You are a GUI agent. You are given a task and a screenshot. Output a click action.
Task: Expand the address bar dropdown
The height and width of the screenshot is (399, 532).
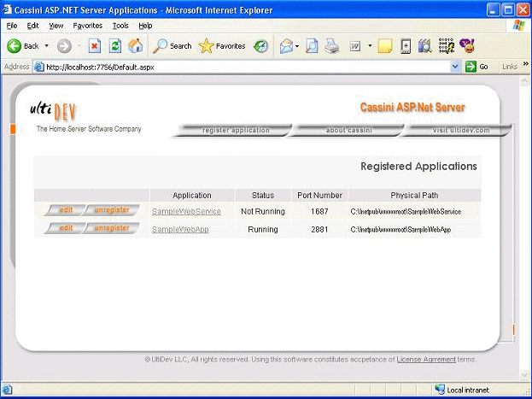pos(455,67)
